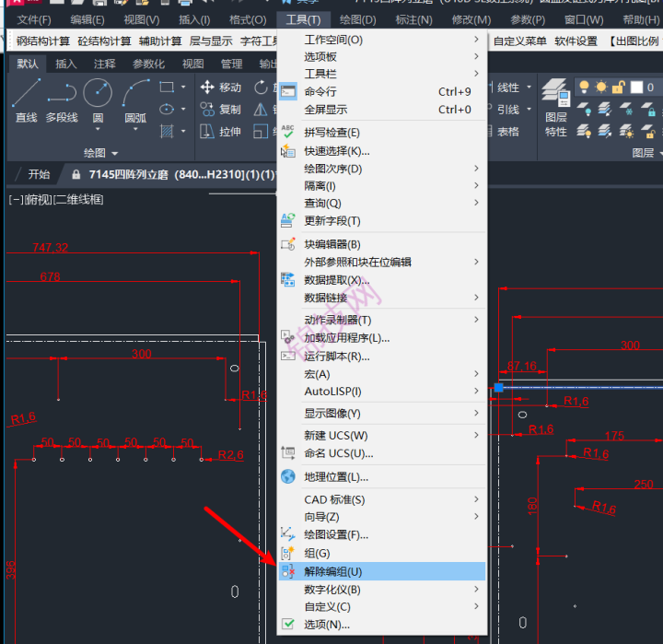Viewport: 663px width, 644px height.
Task: Click the 地理位置 globe icon in menu
Action: (288, 477)
